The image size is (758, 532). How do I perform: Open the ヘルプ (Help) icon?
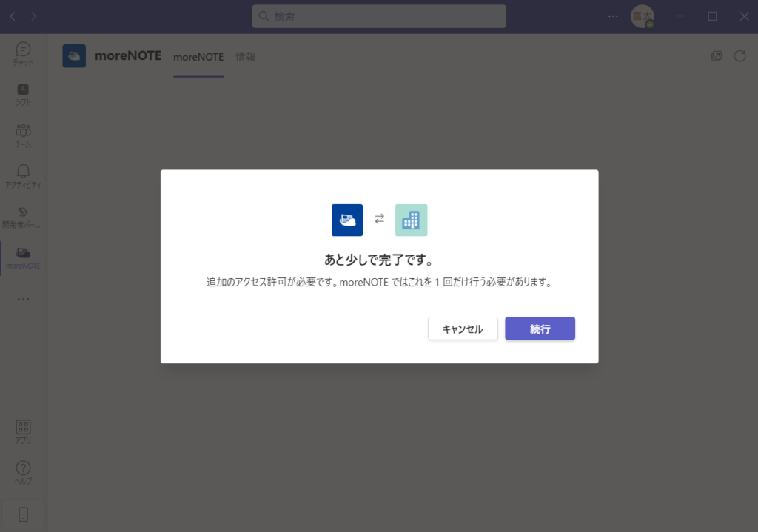[x=23, y=473]
